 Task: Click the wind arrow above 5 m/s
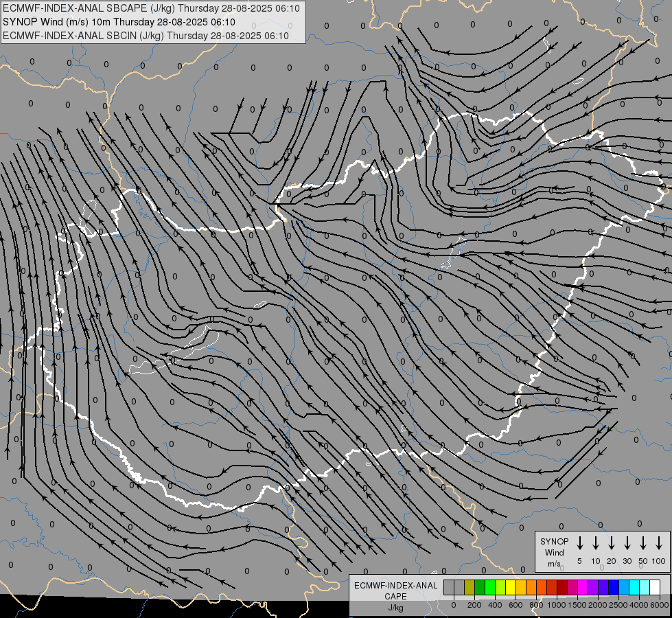(x=580, y=543)
